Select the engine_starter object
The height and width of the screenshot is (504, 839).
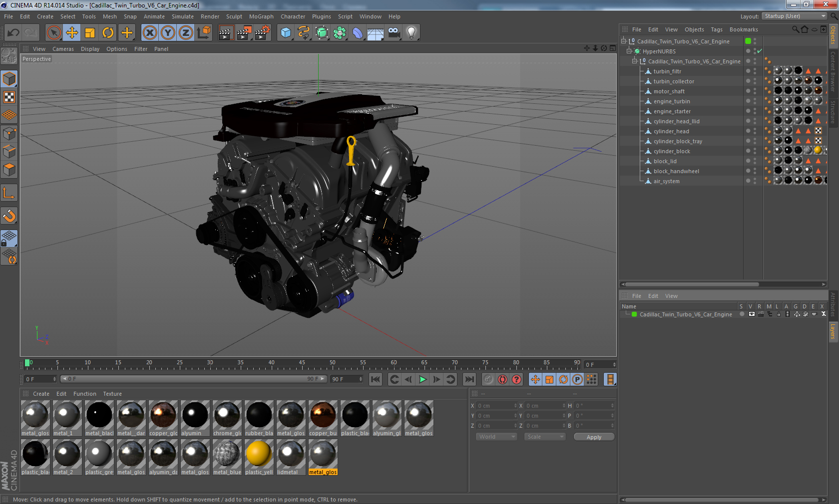click(672, 111)
